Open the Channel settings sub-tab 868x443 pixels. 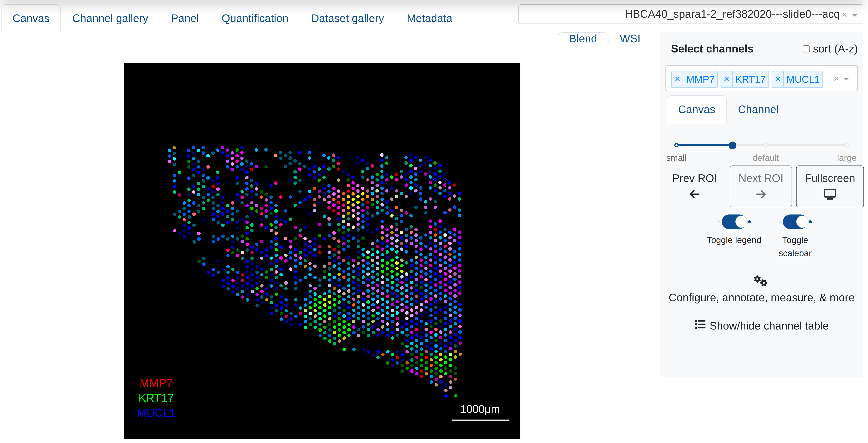click(758, 109)
